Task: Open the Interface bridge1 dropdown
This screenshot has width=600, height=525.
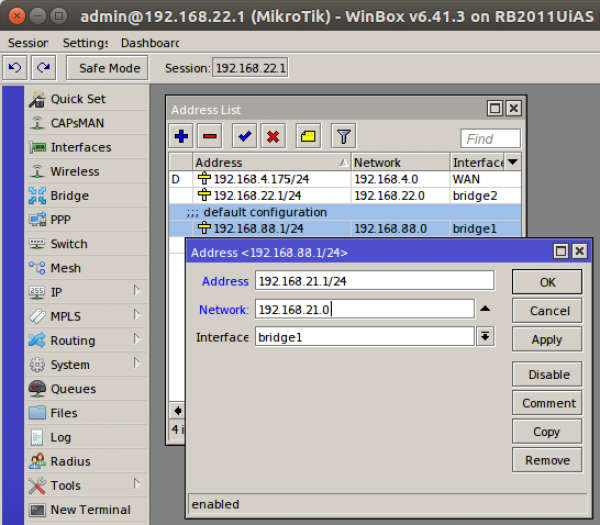Action: tap(485, 337)
